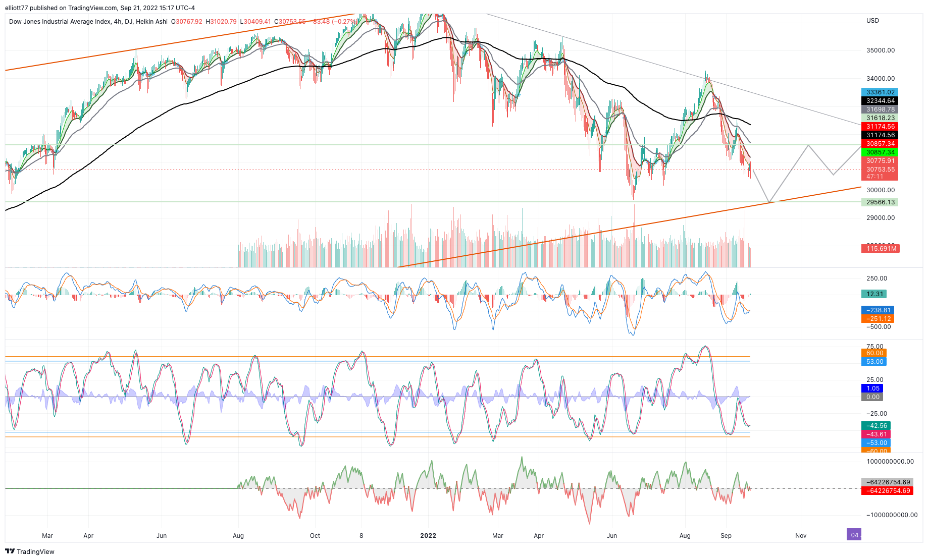This screenshot has width=928, height=560.
Task: Click the blue 1.05 oscillator value tag
Action: click(872, 388)
